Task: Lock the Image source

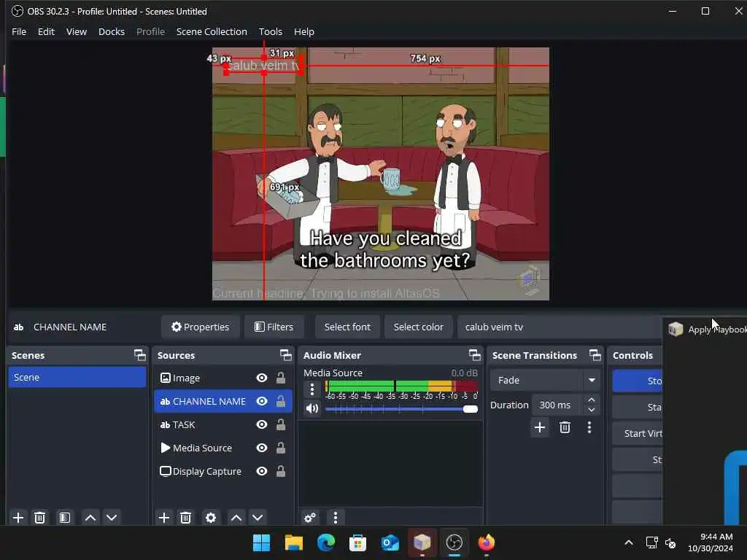Action: [281, 378]
